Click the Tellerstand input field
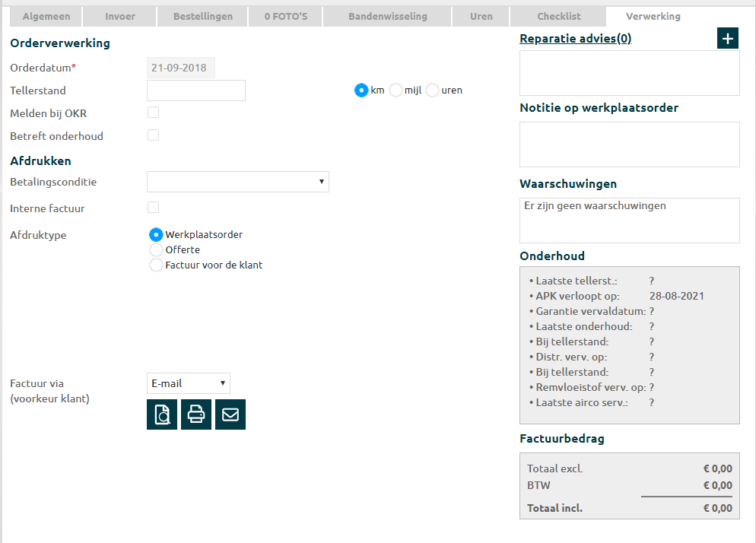This screenshot has height=543, width=756. 195,90
